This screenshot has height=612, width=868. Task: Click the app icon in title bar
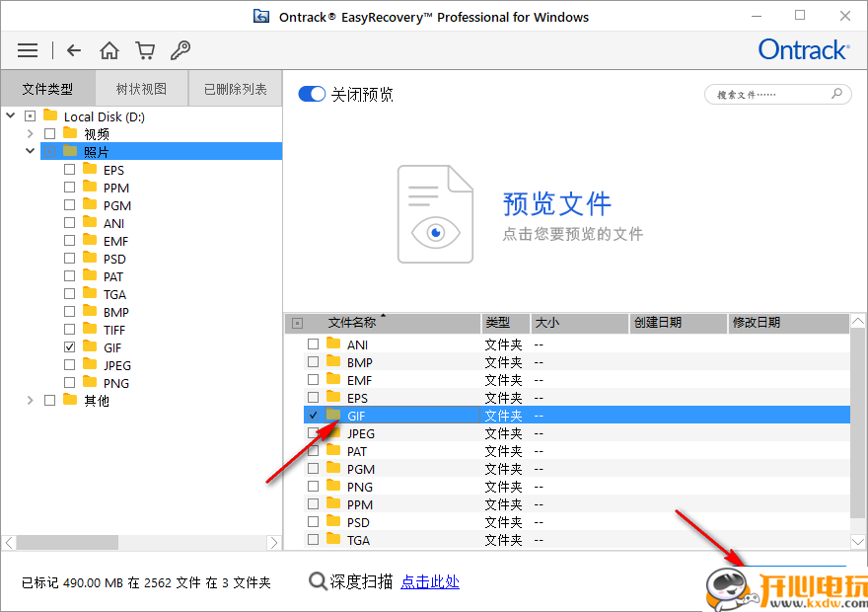261,17
